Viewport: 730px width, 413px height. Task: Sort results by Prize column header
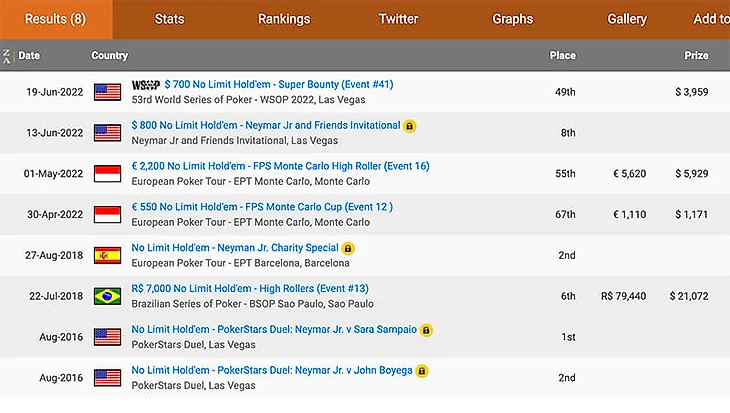[696, 55]
